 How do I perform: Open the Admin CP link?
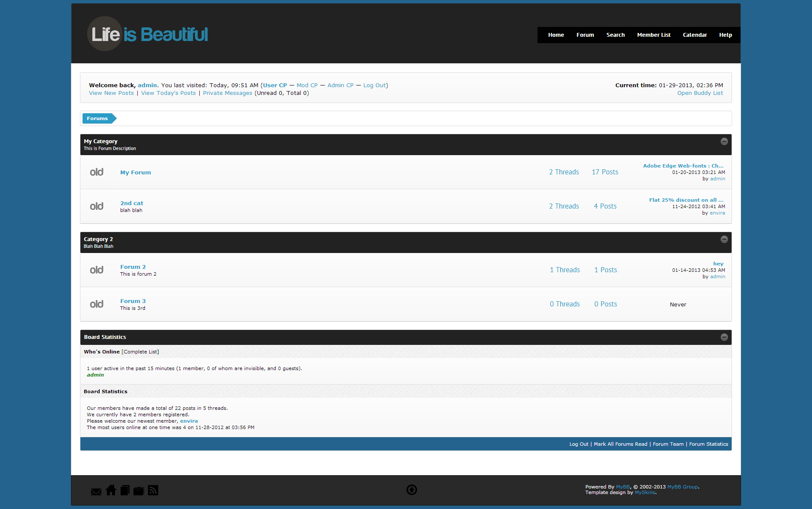coord(340,85)
